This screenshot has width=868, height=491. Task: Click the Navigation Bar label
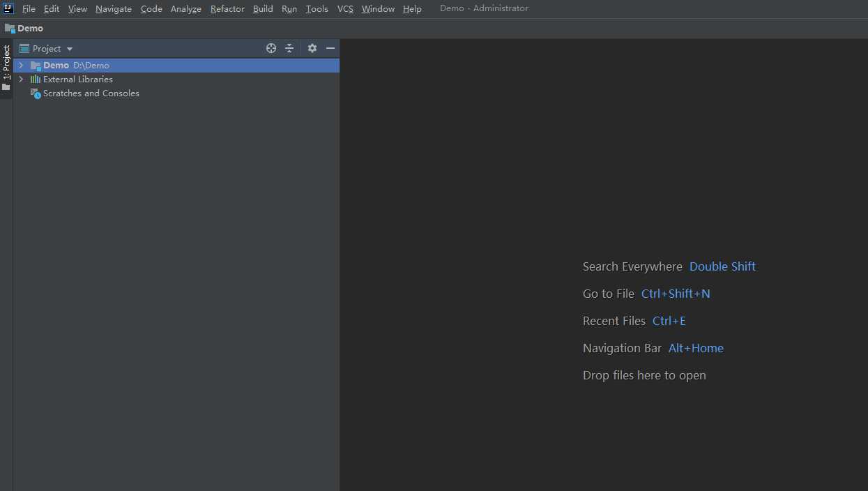tap(622, 348)
